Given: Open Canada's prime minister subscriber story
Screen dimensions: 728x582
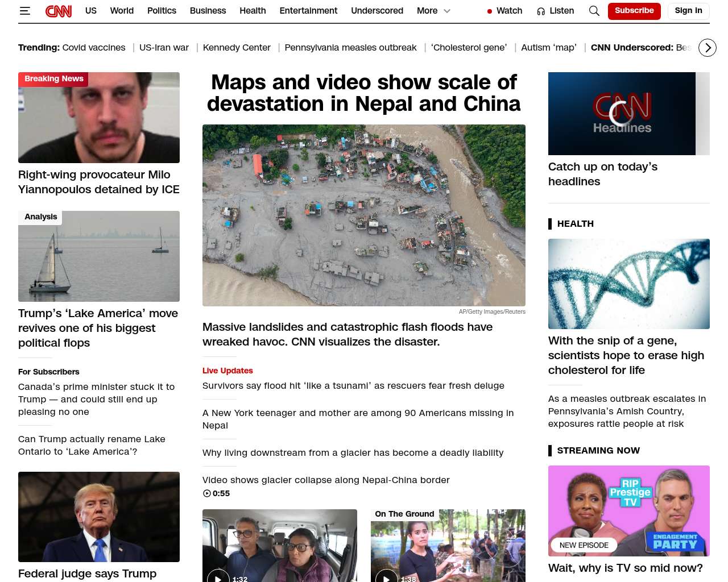Looking at the screenshot, I should click(97, 399).
